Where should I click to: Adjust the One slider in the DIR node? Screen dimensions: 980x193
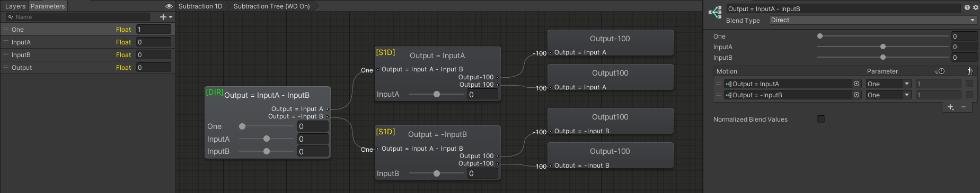[x=266, y=126]
